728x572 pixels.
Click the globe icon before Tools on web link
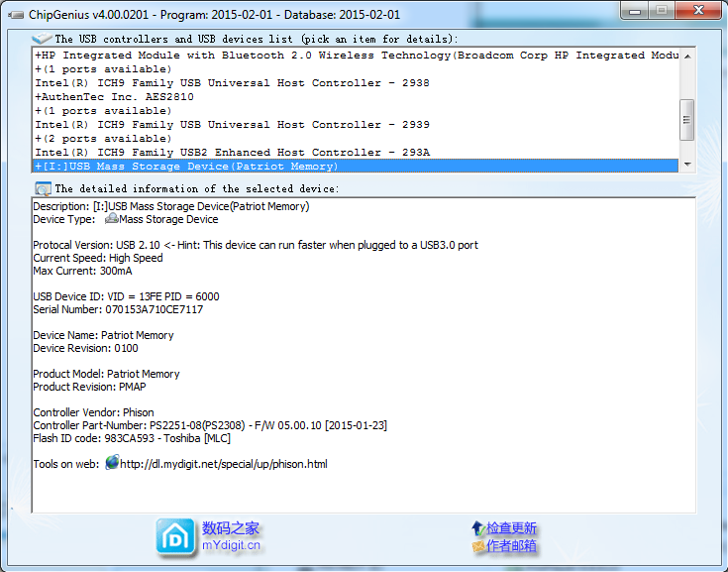tap(112, 463)
